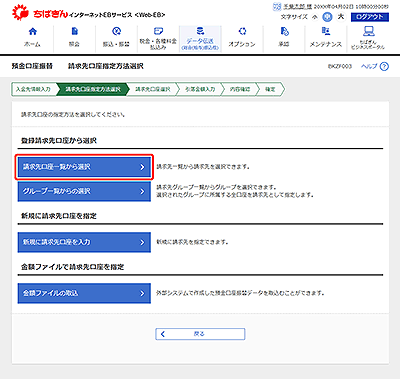Open the 照会 document icon menu
Viewport: 400px width, 379px height.
click(x=75, y=32)
